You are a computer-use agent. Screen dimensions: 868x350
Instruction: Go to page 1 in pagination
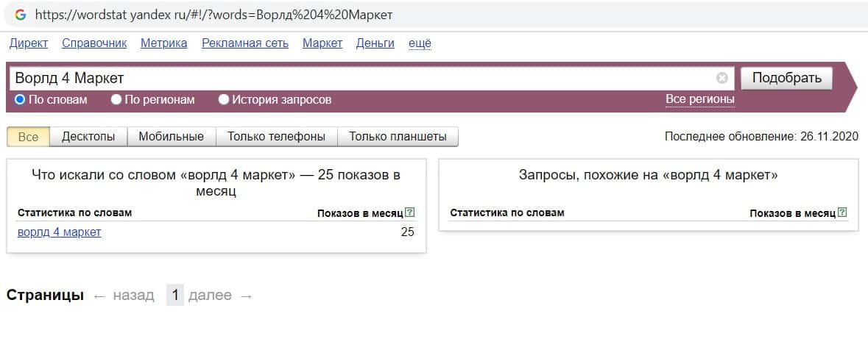pos(175,296)
